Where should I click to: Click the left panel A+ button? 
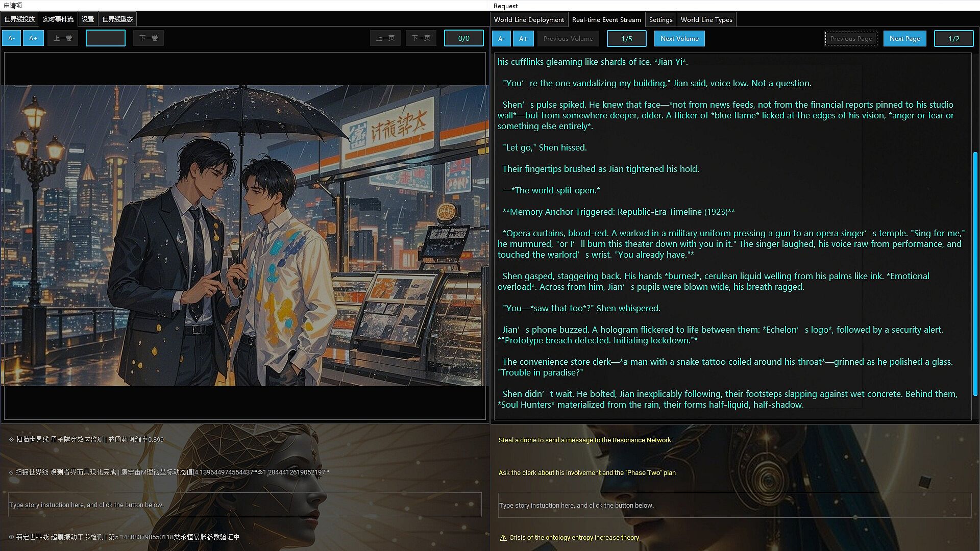tap(33, 38)
